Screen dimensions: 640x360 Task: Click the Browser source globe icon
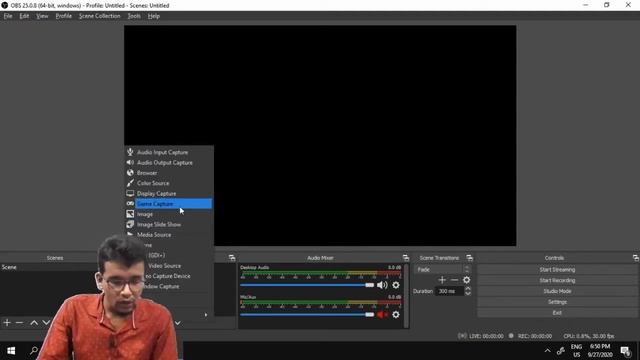130,173
